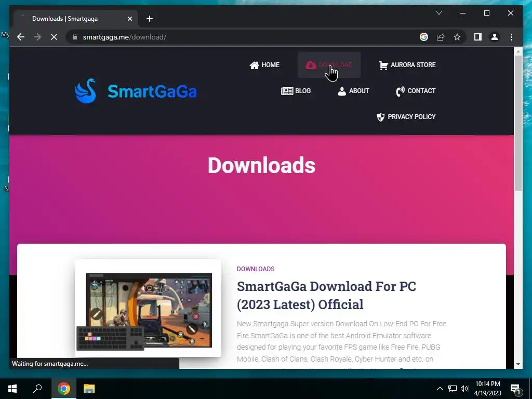
Task: Share this page via share icon
Action: pyautogui.click(x=441, y=37)
